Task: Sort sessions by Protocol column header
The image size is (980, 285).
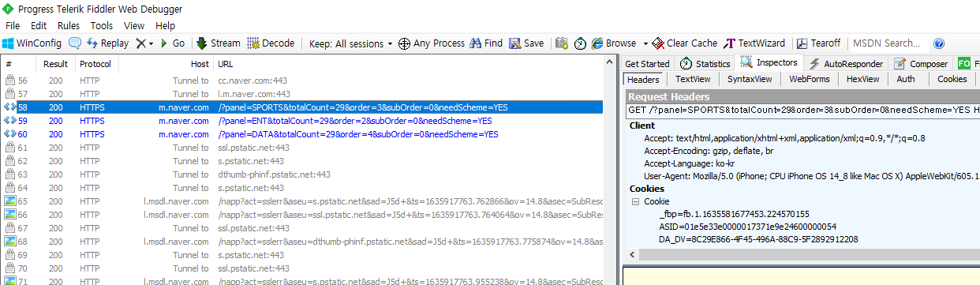Action: click(x=96, y=64)
